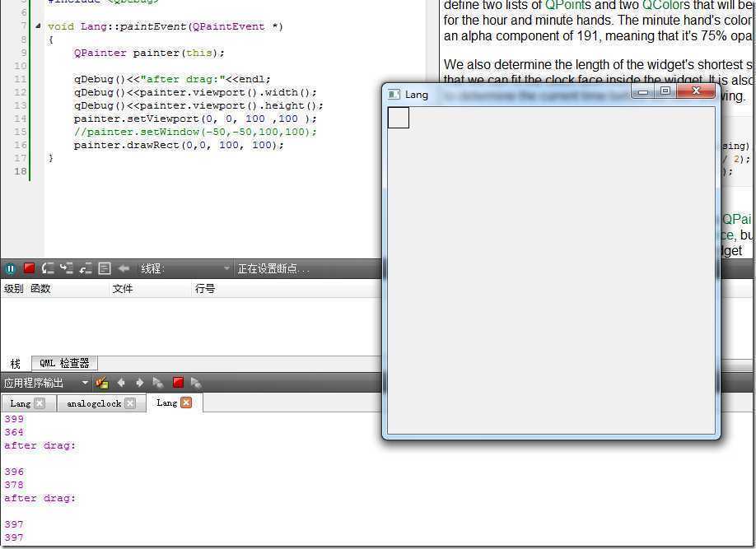The height and width of the screenshot is (549, 756).
Task: Click the output value 364
Action: coord(14,432)
